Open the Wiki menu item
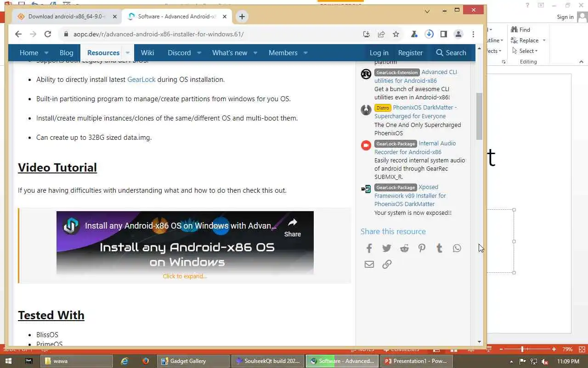Screen dimensions: 588x368 click(147, 53)
